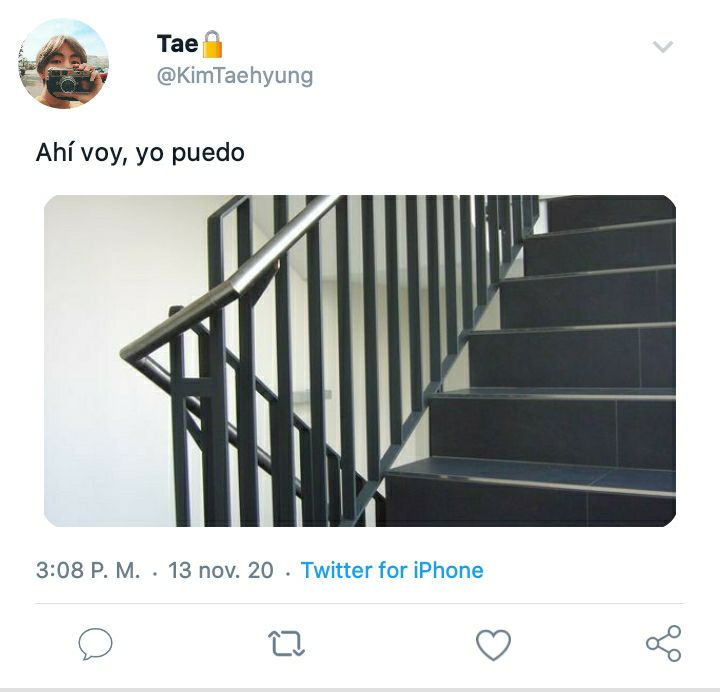Open the staircase photo attachment

point(360,360)
